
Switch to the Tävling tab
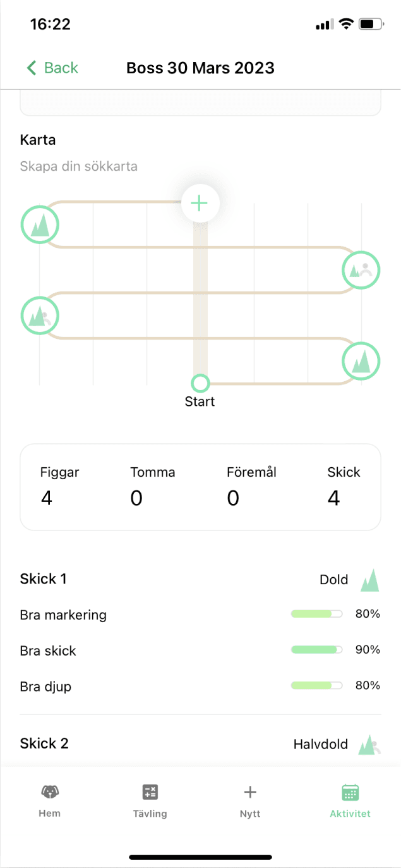(x=150, y=798)
